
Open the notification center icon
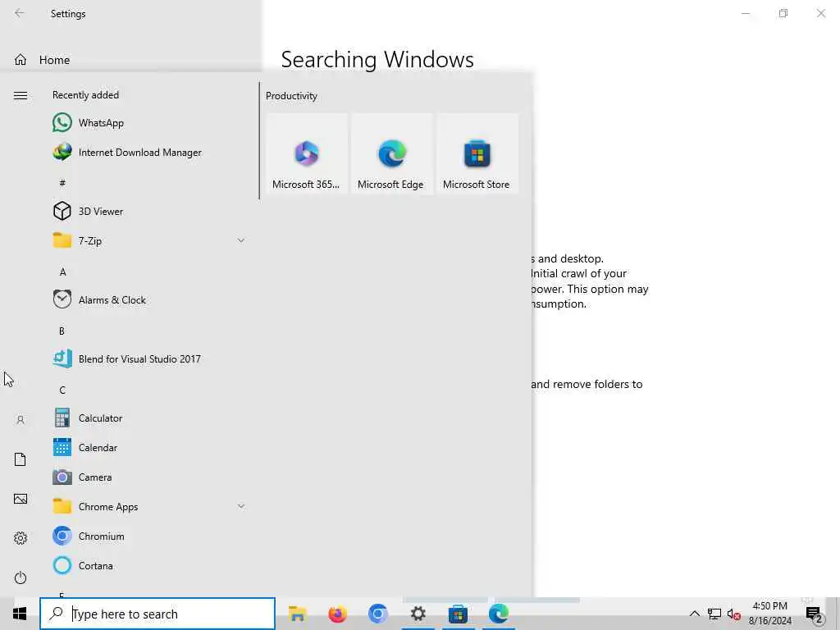pyautogui.click(x=813, y=615)
